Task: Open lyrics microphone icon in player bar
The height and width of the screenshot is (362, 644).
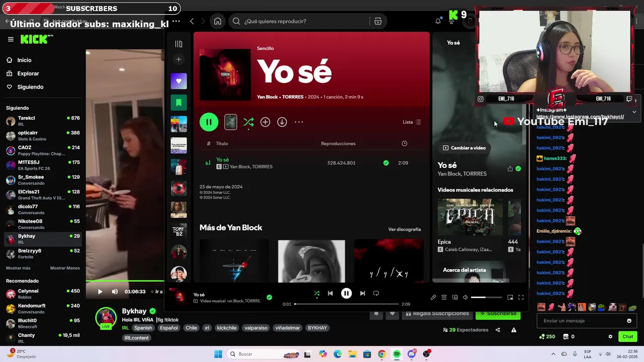Action: pyautogui.click(x=433, y=298)
